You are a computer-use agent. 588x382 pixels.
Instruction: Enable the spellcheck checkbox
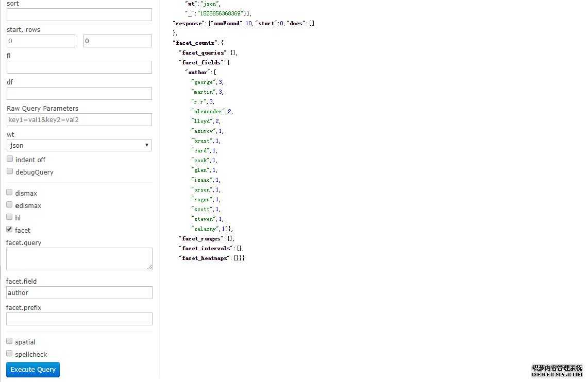(x=10, y=354)
